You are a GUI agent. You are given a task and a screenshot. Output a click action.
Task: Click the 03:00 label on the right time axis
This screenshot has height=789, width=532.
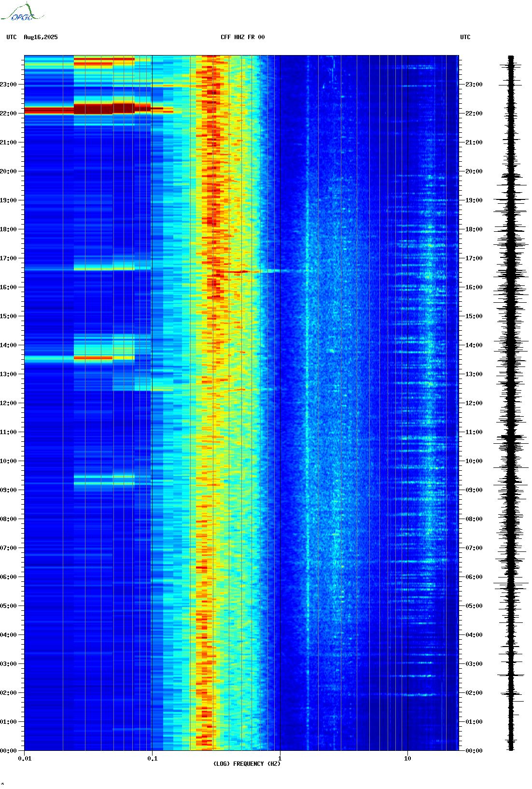(x=474, y=664)
